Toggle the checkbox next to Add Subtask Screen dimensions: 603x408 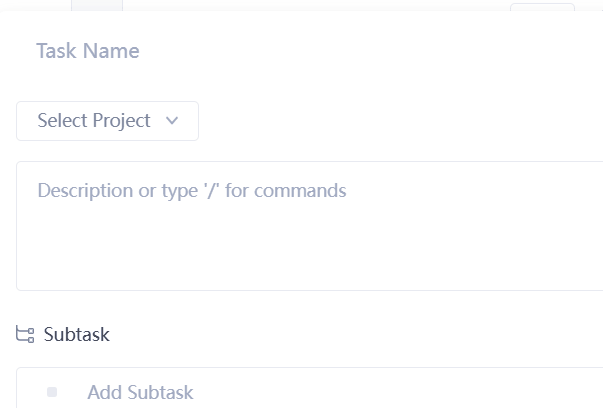click(x=52, y=392)
